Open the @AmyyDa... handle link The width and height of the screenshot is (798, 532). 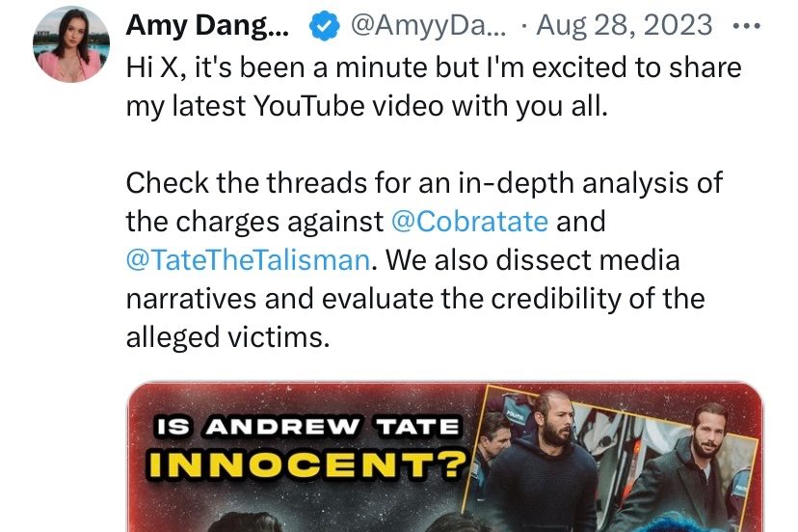pyautogui.click(x=429, y=25)
